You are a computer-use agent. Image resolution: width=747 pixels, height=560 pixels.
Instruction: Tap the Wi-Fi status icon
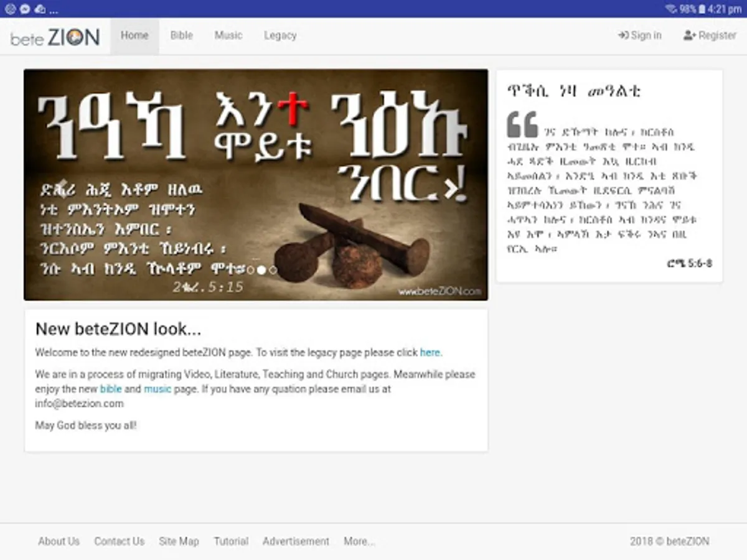(x=671, y=9)
